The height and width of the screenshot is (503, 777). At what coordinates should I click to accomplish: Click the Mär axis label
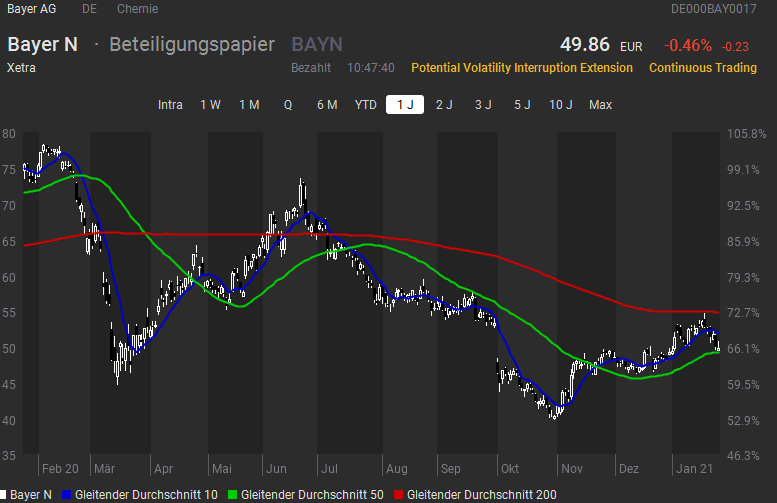click(105, 469)
